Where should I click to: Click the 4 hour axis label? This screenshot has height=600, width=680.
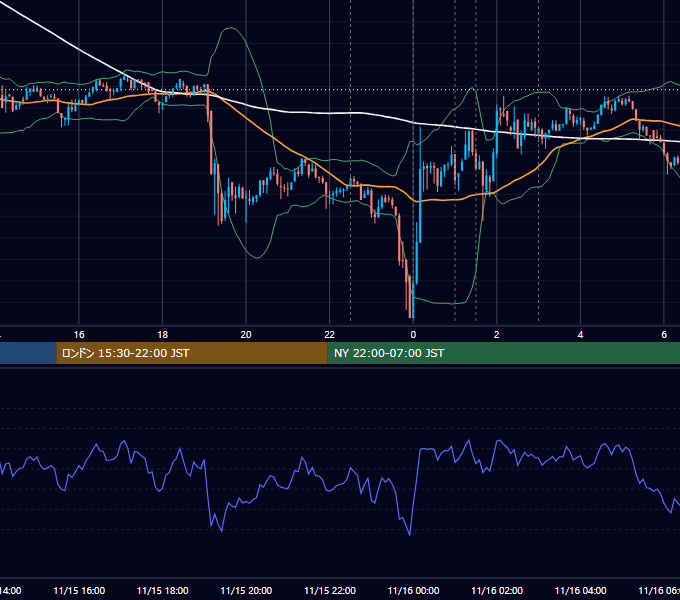(580, 335)
